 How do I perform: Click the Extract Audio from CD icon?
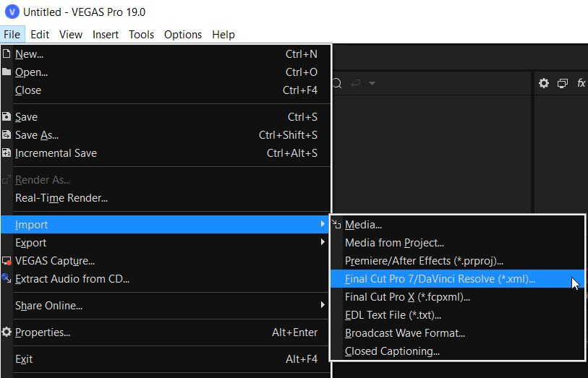7,278
